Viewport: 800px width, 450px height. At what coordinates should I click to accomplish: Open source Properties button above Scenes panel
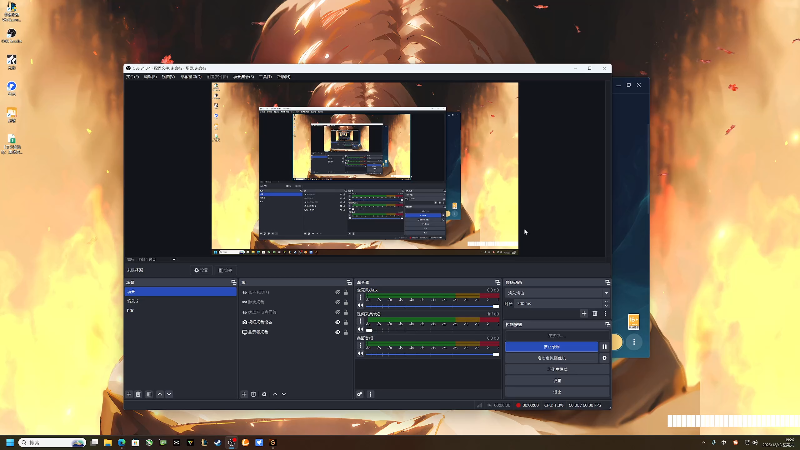point(201,270)
